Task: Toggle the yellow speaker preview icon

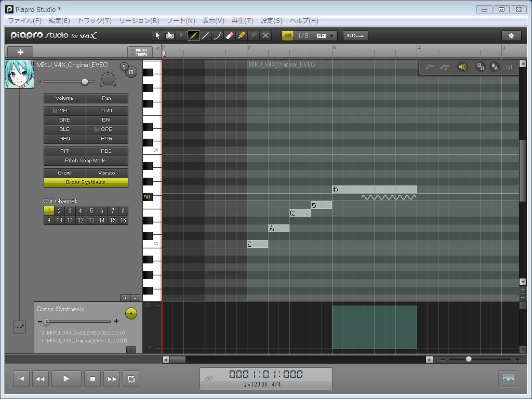Action: 462,67
